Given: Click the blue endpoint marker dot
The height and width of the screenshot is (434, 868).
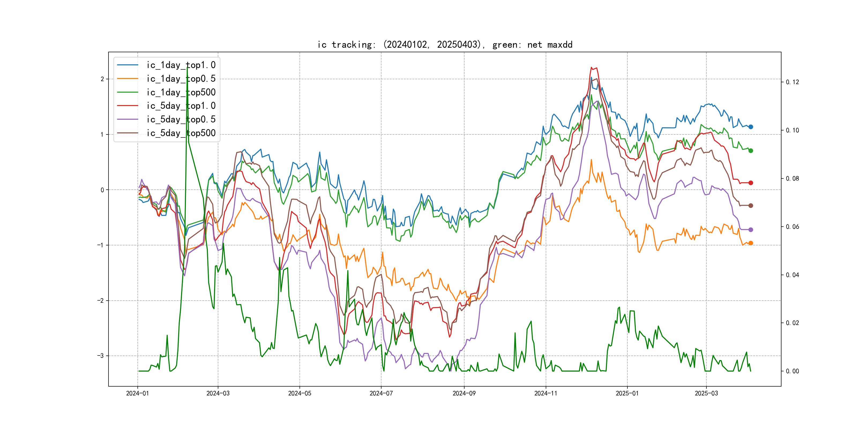Looking at the screenshot, I should (751, 127).
